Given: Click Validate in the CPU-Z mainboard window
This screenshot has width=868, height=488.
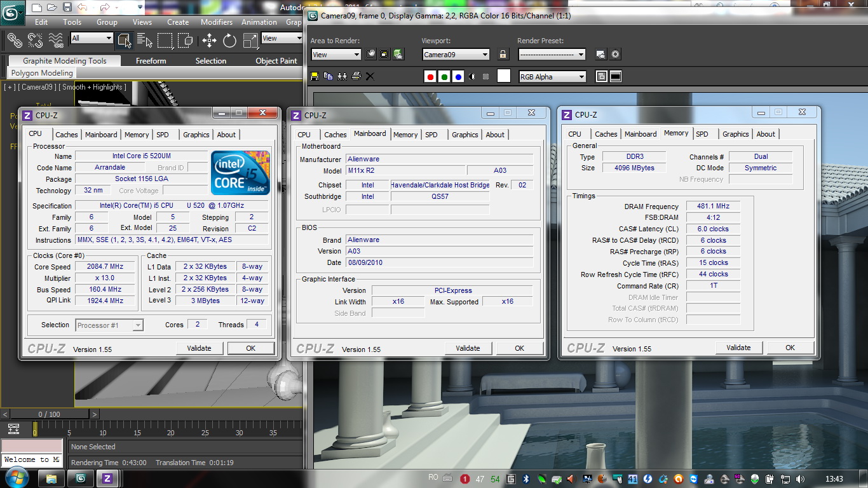Looking at the screenshot, I should pyautogui.click(x=468, y=348).
